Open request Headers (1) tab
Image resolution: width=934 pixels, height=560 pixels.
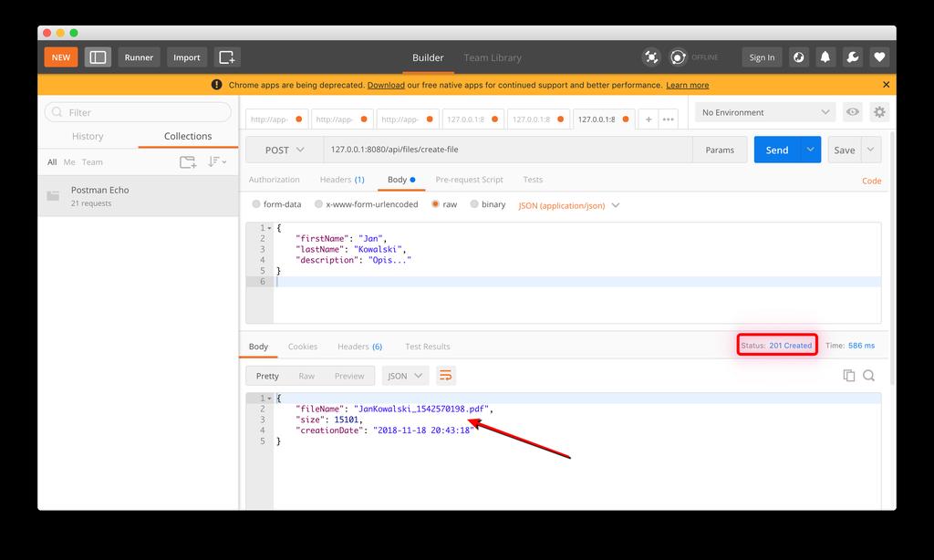click(x=342, y=180)
